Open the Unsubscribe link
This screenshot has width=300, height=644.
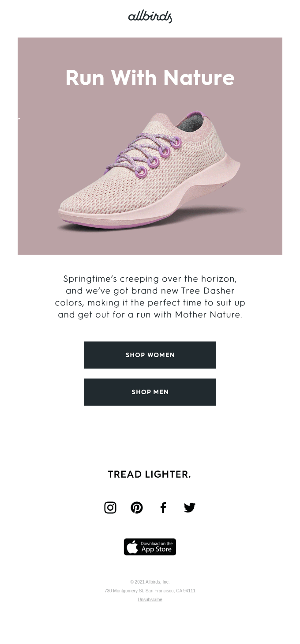(150, 599)
